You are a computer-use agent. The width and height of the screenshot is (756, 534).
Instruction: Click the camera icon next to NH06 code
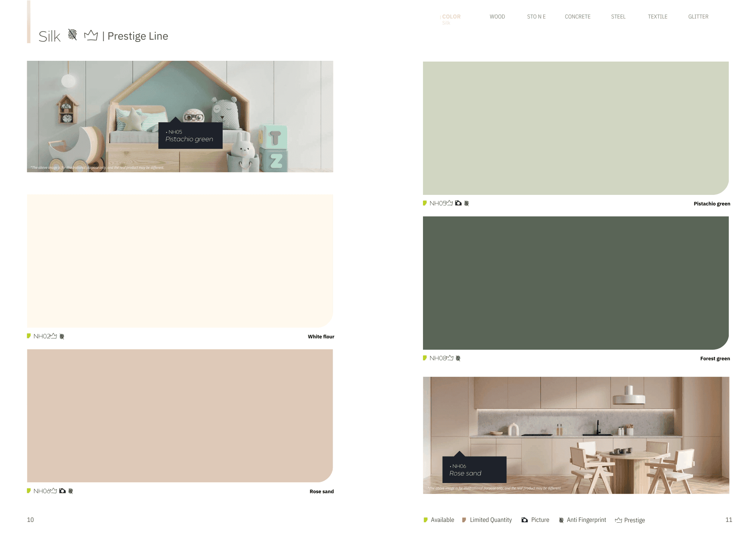pos(62,491)
